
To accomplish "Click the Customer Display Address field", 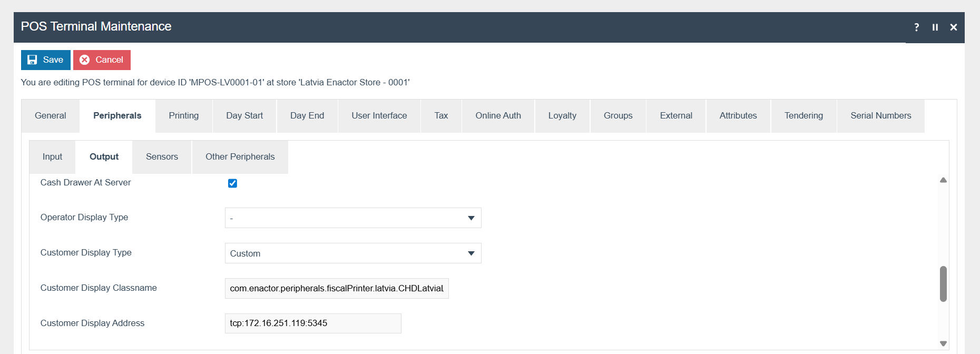I will (313, 323).
